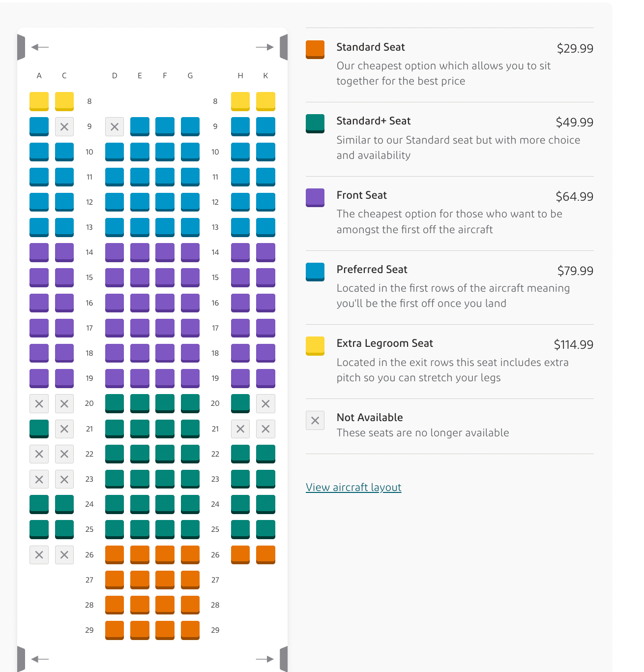Select Front seat 17C

point(64,328)
